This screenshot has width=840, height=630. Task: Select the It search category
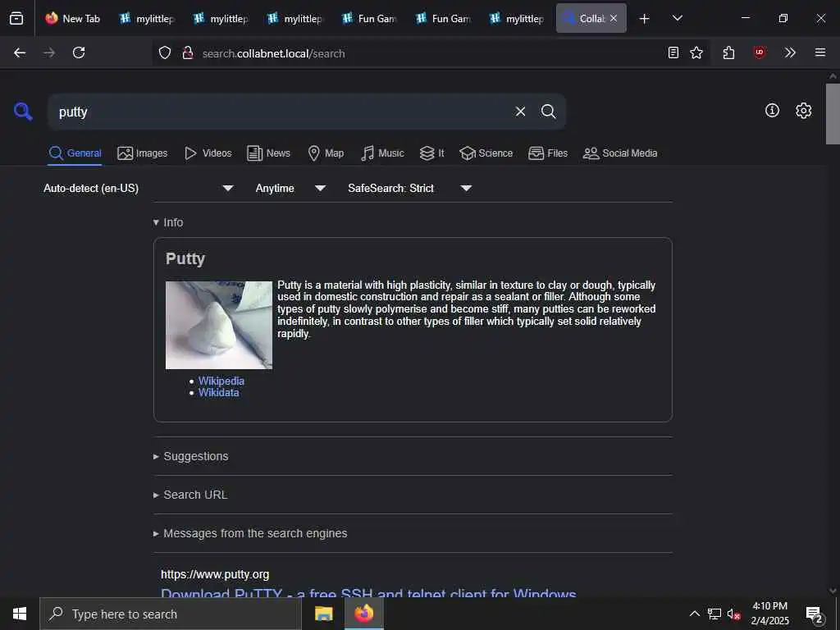[x=431, y=153]
